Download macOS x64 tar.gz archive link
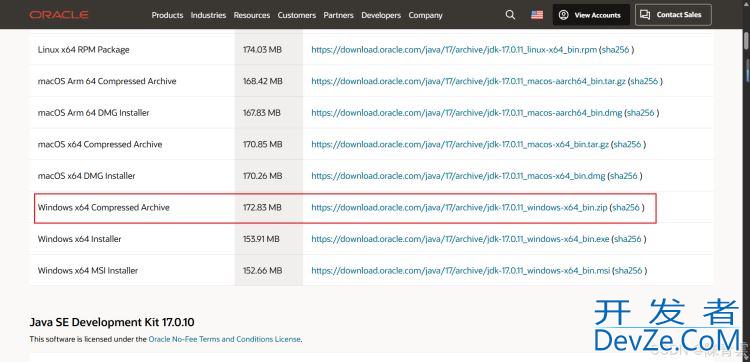The height and width of the screenshot is (362, 750). pos(460,144)
